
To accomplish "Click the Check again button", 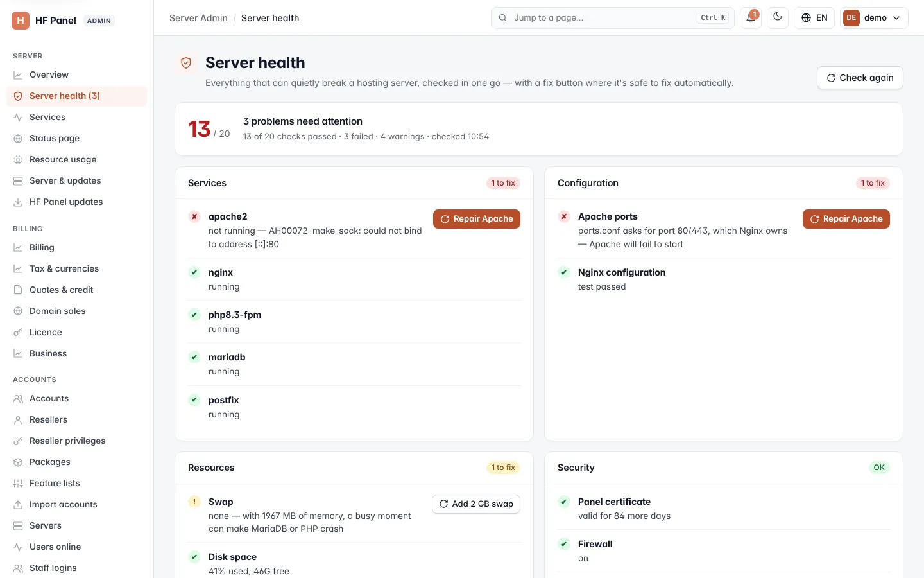I will (x=860, y=78).
